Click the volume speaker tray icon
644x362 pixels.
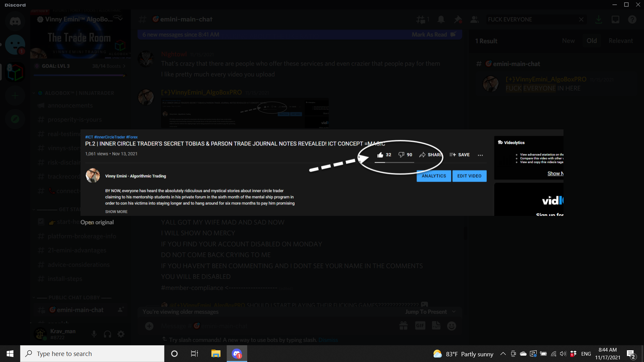click(x=563, y=354)
